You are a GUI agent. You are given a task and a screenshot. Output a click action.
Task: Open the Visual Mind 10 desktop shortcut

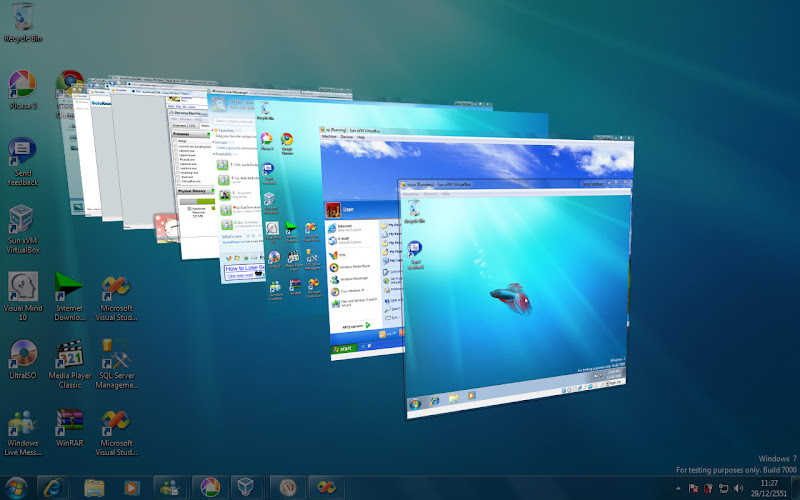coord(22,296)
